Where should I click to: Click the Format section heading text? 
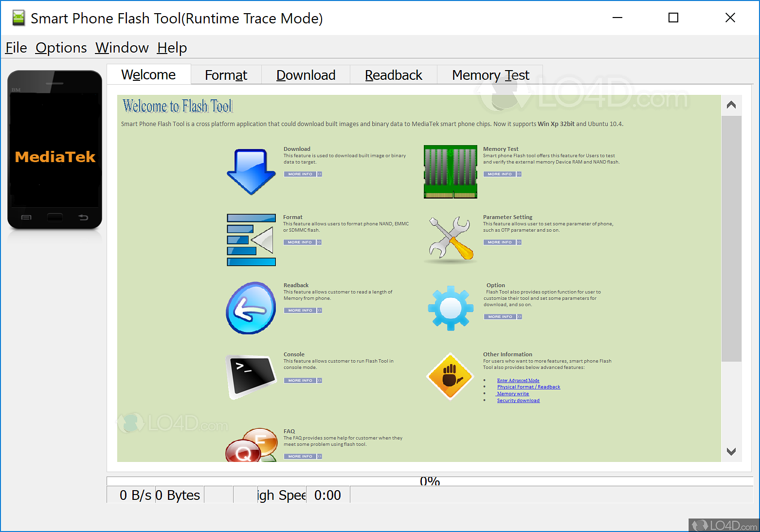(293, 217)
